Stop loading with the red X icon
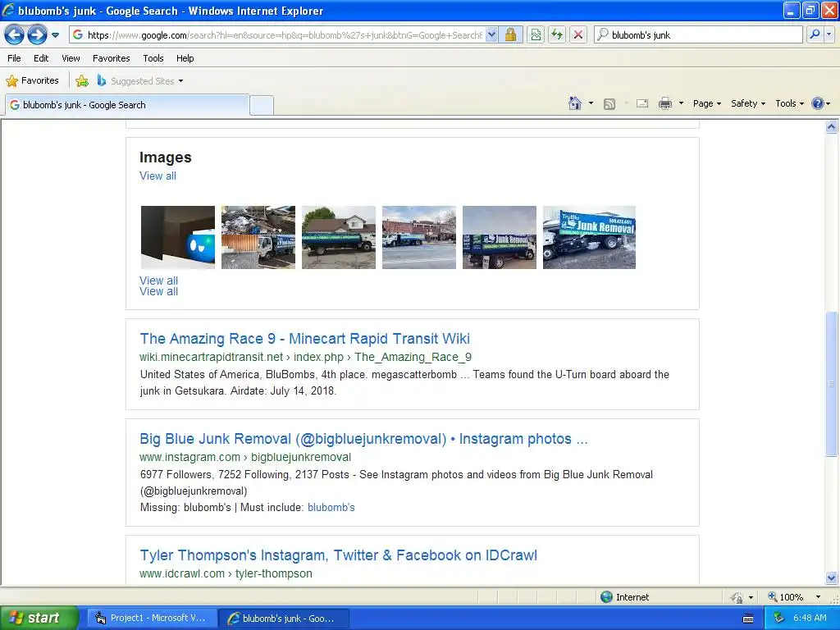This screenshot has height=630, width=840. tap(578, 35)
